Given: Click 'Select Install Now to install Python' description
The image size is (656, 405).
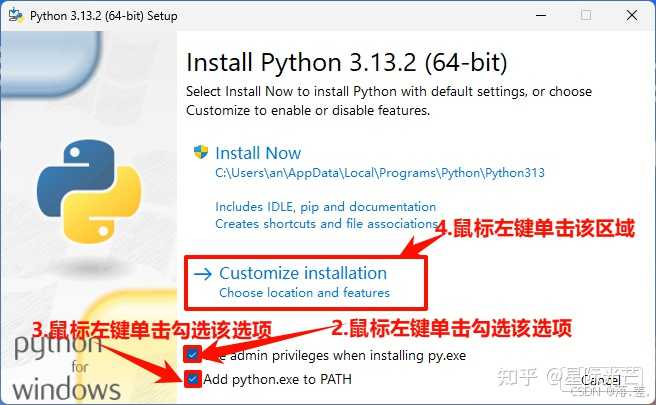Looking at the screenshot, I should tap(389, 101).
